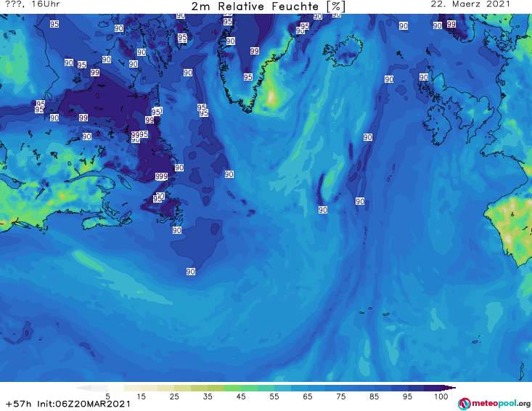Click the '99' contour label in the top-right corner
532x411 pixels.
451,24
